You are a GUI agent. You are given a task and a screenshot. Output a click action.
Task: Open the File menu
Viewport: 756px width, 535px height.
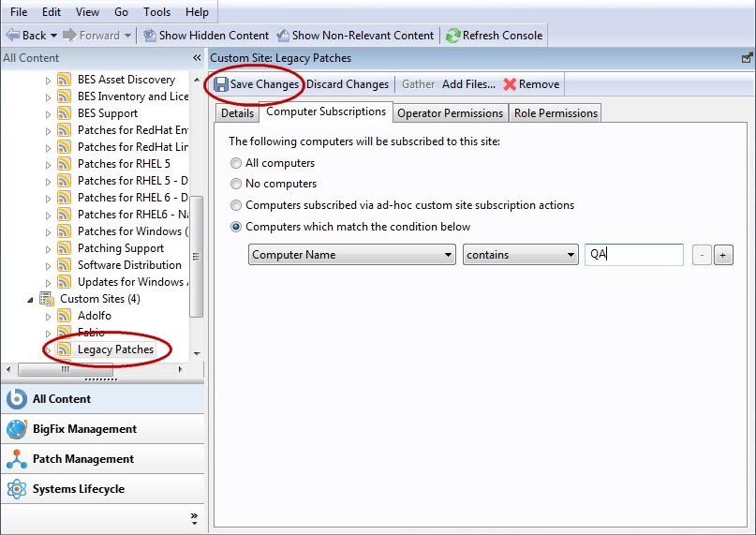tap(19, 12)
